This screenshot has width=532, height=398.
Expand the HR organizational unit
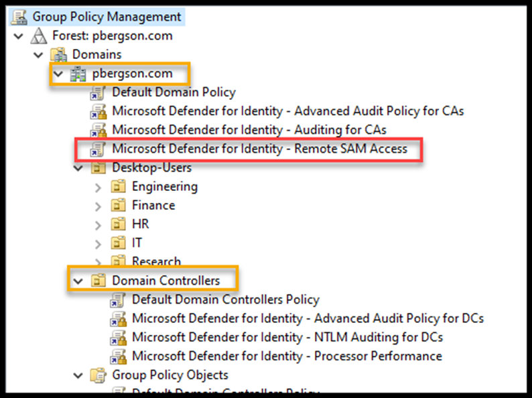pos(98,224)
